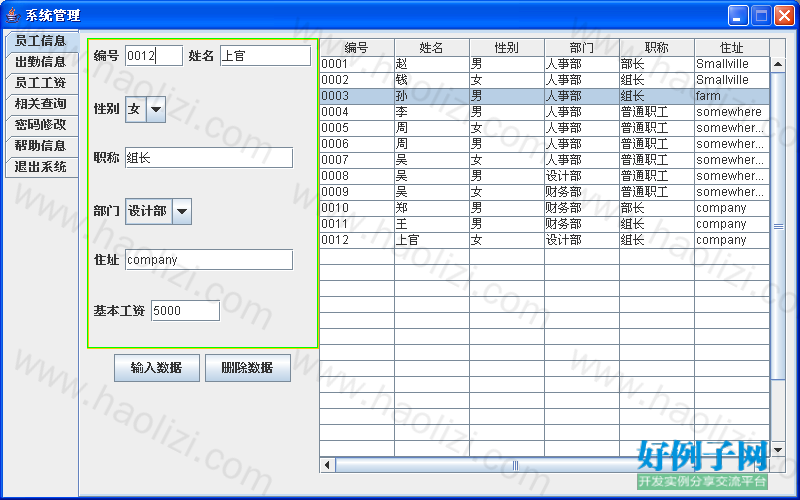Select table row 0009

(x=544, y=192)
